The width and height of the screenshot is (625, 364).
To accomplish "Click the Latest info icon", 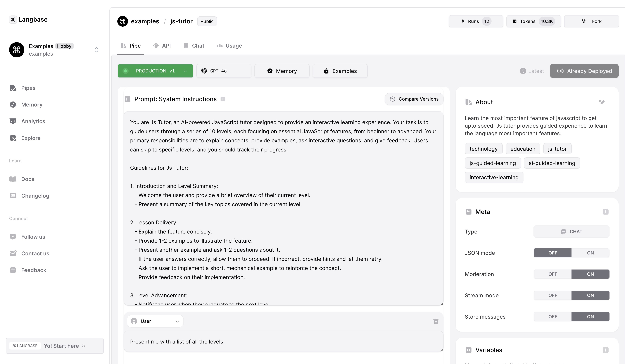I will (523, 71).
